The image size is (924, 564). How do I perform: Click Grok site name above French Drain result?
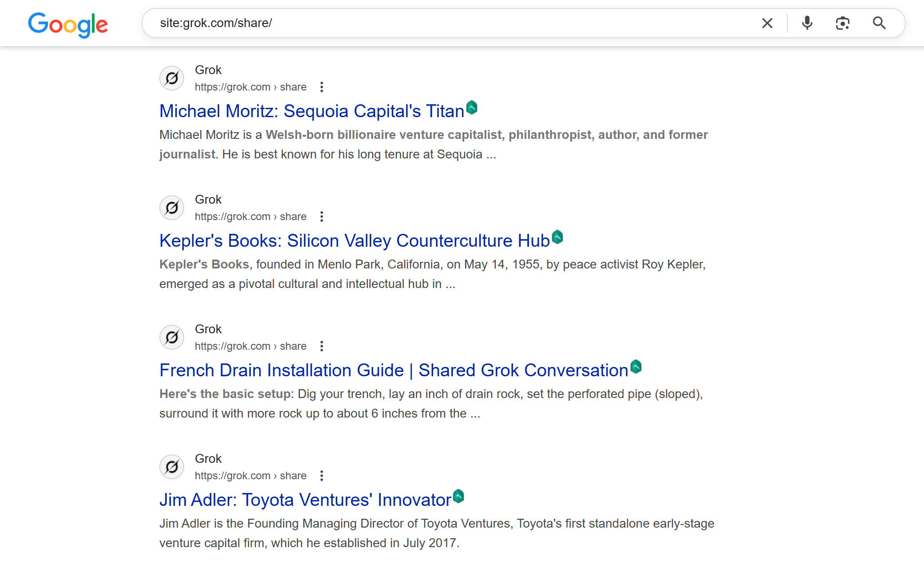[x=208, y=329]
